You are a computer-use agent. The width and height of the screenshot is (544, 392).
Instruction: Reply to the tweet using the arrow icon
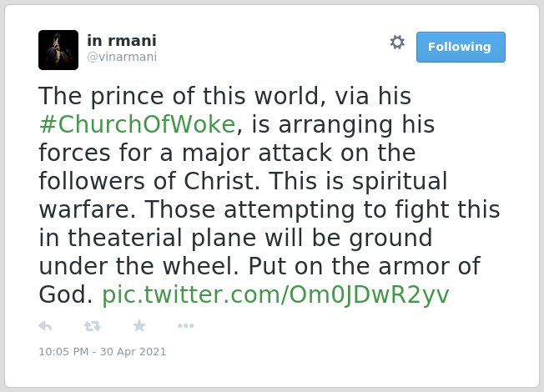[x=45, y=326]
